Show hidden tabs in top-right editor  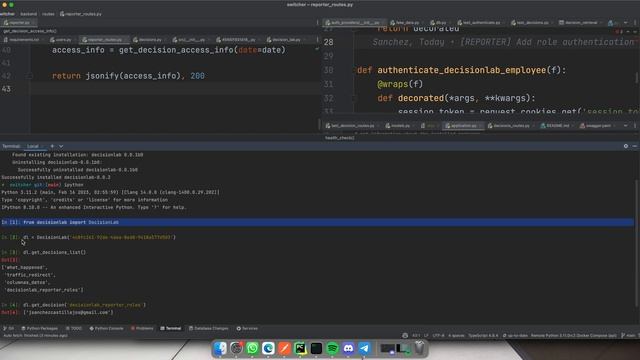click(x=626, y=22)
